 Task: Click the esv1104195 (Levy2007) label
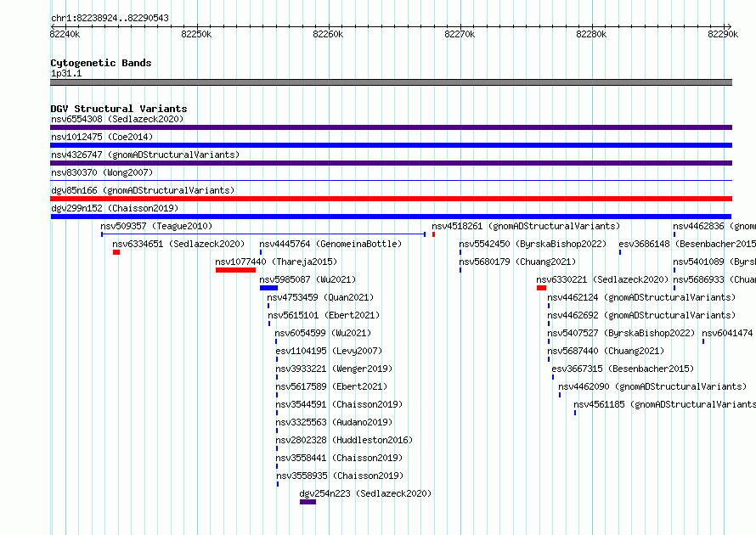pyautogui.click(x=329, y=351)
